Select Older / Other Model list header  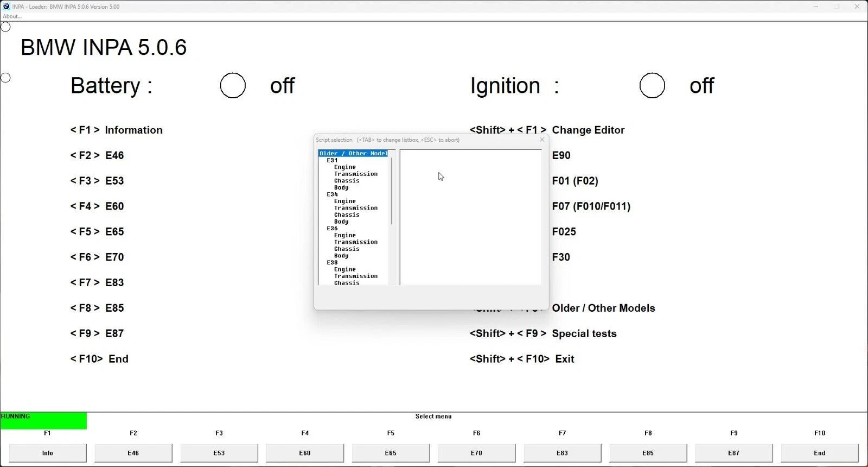353,154
